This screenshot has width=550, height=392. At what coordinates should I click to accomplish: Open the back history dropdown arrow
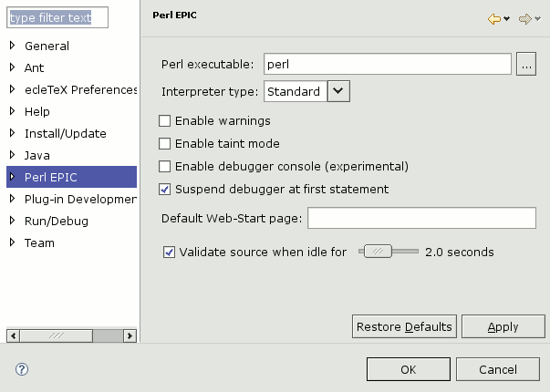506,19
